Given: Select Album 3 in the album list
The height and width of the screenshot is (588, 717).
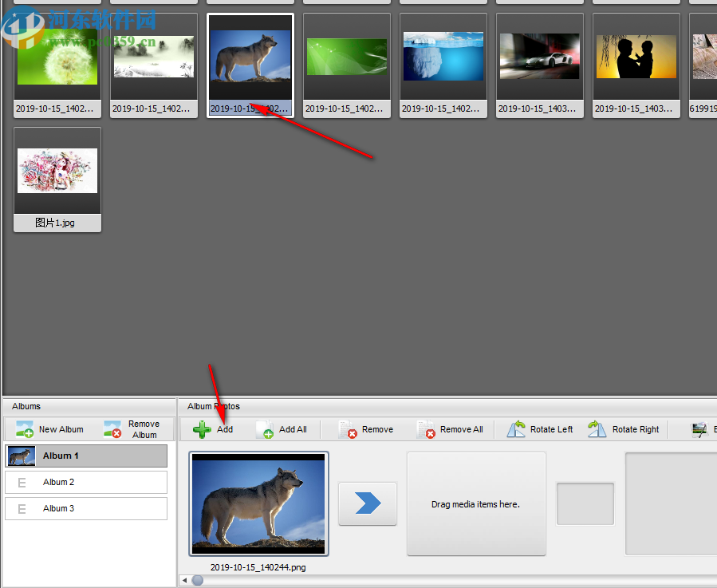Looking at the screenshot, I should pyautogui.click(x=86, y=508).
